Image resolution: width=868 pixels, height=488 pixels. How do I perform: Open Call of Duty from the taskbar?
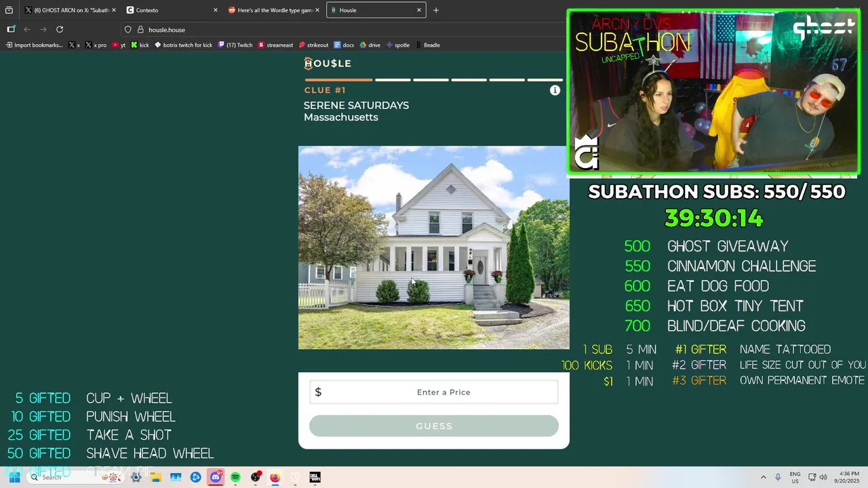[x=315, y=477]
